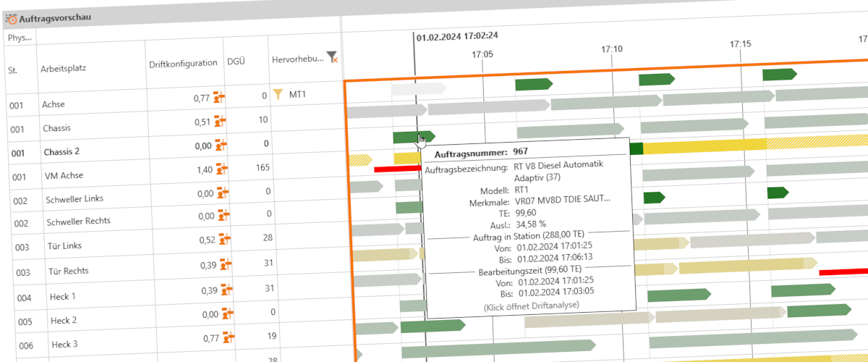The image size is (868, 362).
Task: Click the yellow funnel icon beside MT1
Action: point(278,93)
